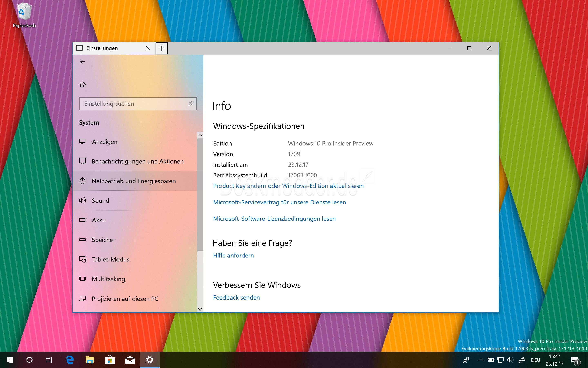Click Feedback senden link
The image size is (588, 368).
click(x=236, y=297)
